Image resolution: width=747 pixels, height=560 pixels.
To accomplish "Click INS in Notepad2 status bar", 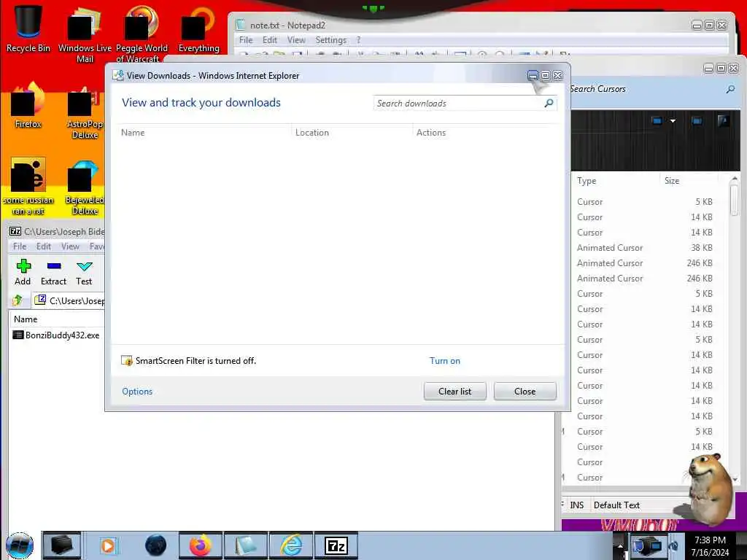I will (577, 505).
